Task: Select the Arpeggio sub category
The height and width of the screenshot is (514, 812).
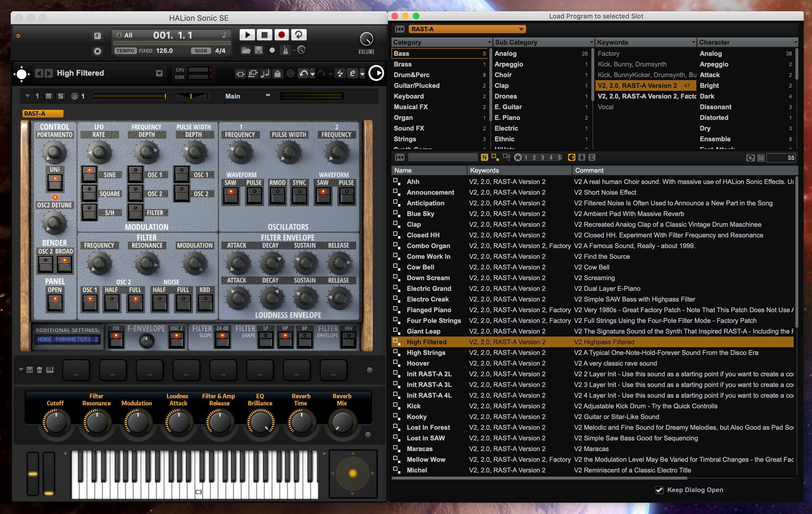Action: click(542, 64)
